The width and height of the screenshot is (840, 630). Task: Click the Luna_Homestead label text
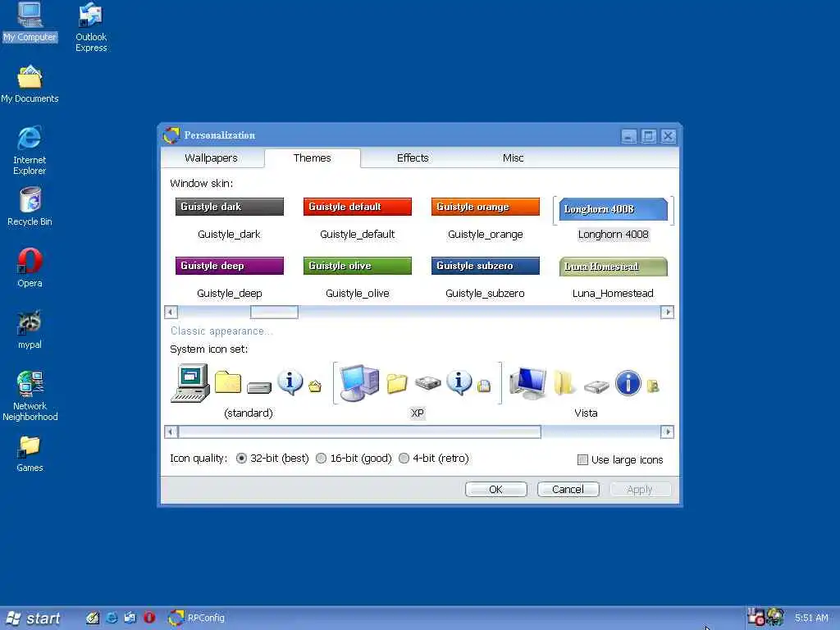(x=613, y=294)
